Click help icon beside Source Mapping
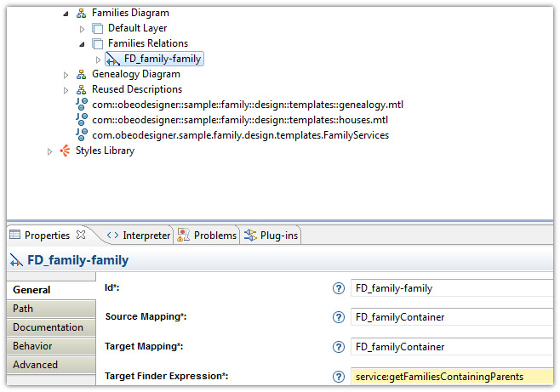 tap(339, 317)
